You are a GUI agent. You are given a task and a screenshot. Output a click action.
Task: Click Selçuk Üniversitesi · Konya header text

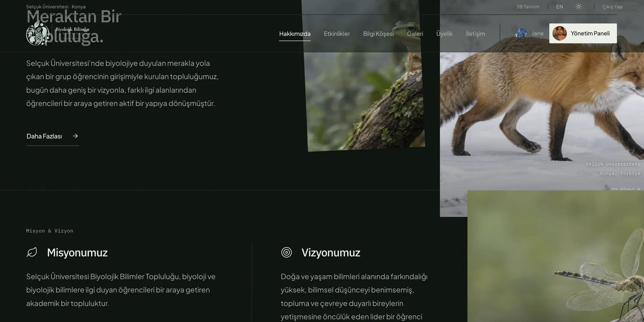[56, 7]
